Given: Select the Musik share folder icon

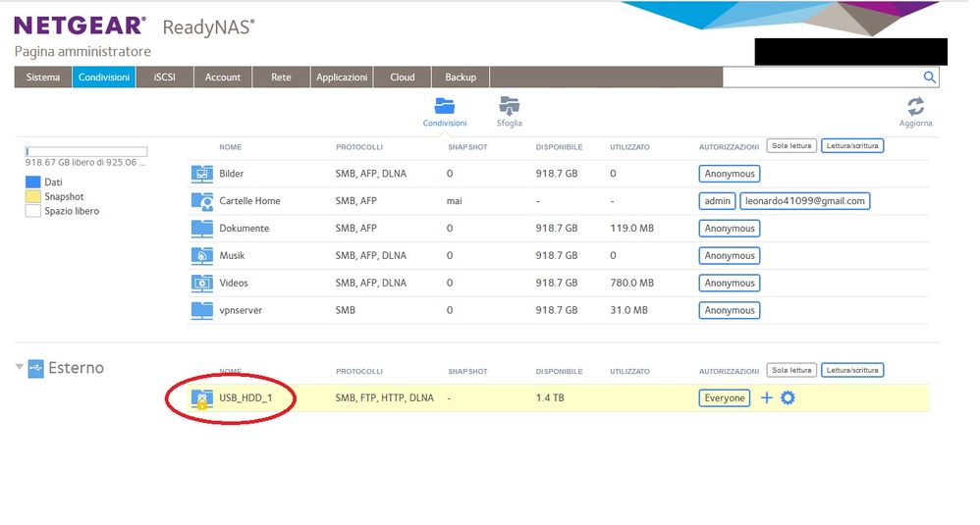Looking at the screenshot, I should (202, 256).
